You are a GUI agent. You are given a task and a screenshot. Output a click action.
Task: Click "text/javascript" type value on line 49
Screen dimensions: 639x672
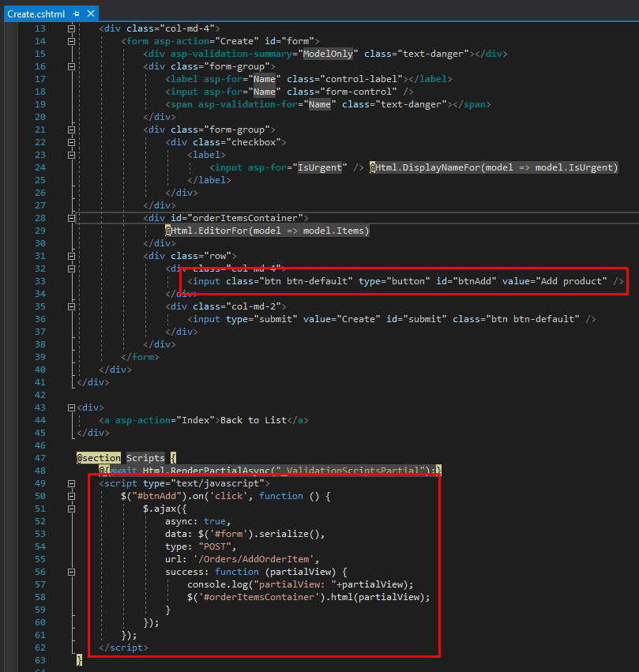point(218,483)
